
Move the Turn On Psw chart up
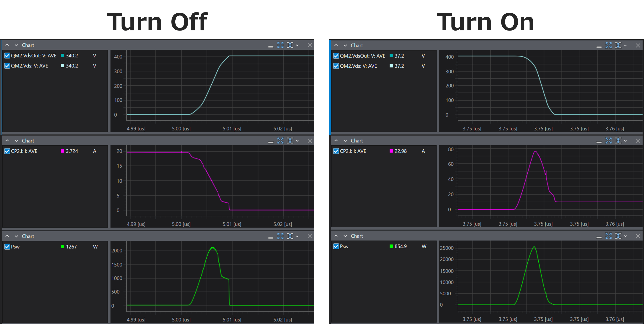(336, 236)
